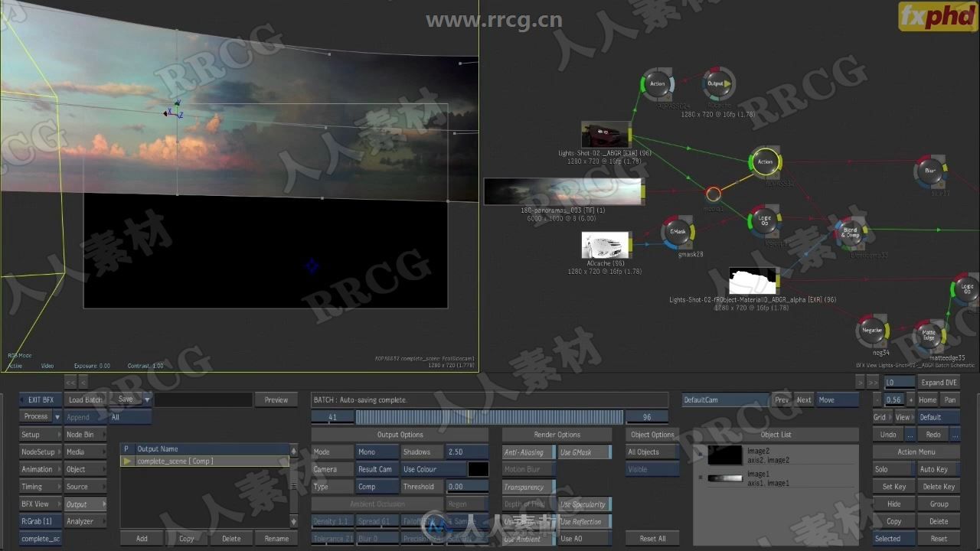Open the Redo history ellipsis button
The height and width of the screenshot is (551, 980).
tap(955, 435)
